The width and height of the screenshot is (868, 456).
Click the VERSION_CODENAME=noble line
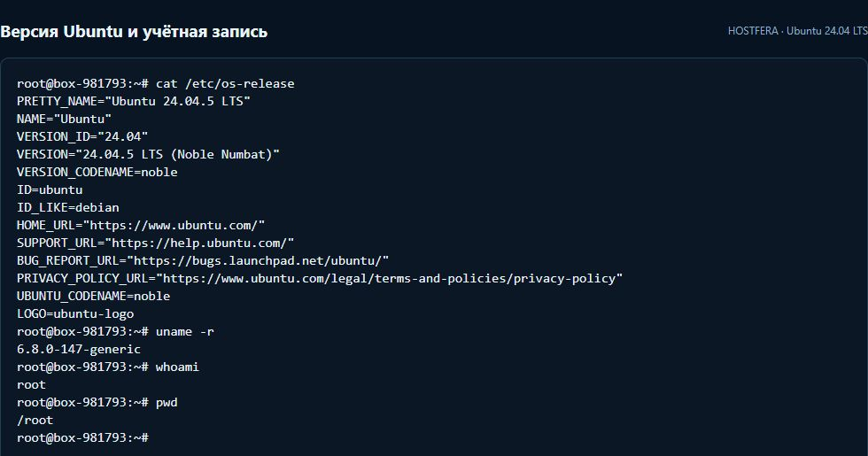pos(97,172)
